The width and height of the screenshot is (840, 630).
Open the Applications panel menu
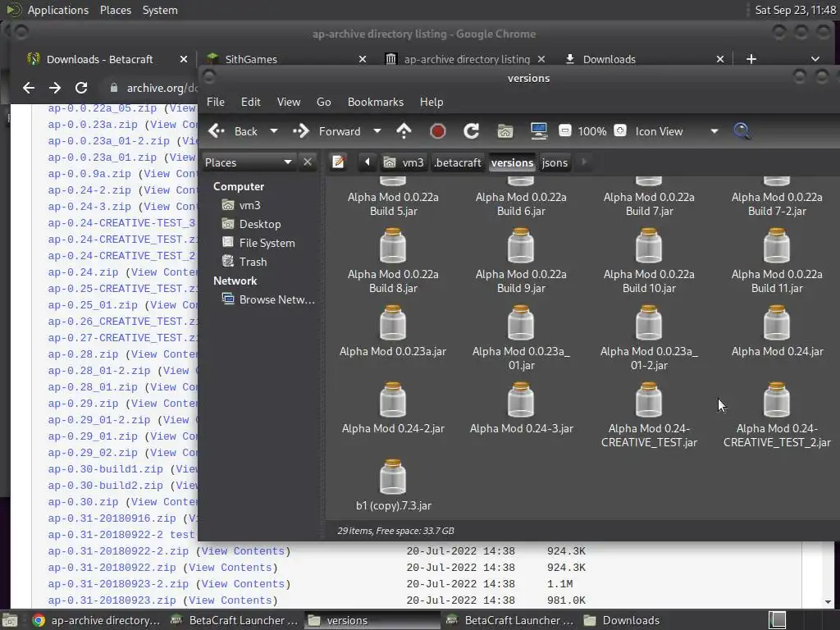pos(58,10)
